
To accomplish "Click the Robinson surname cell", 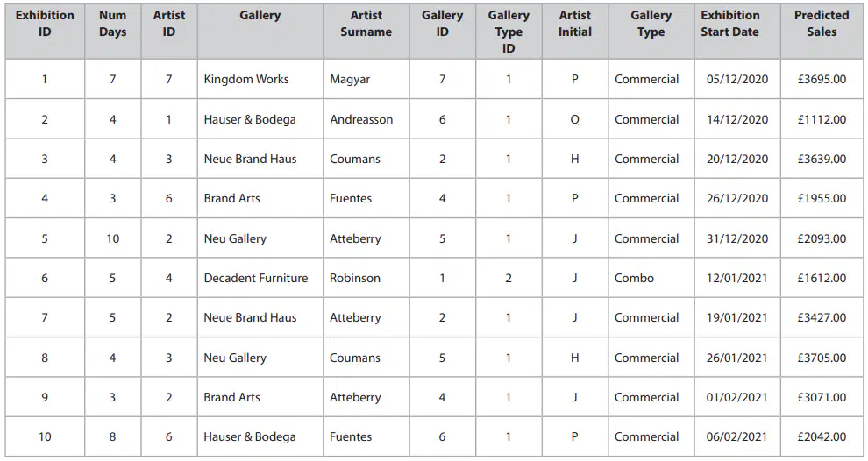I will pyautogui.click(x=366, y=278).
